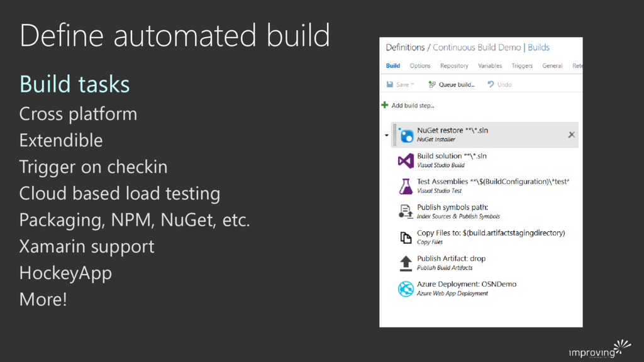This screenshot has width=644, height=362.
Task: Open the Repository tab
Action: point(454,65)
